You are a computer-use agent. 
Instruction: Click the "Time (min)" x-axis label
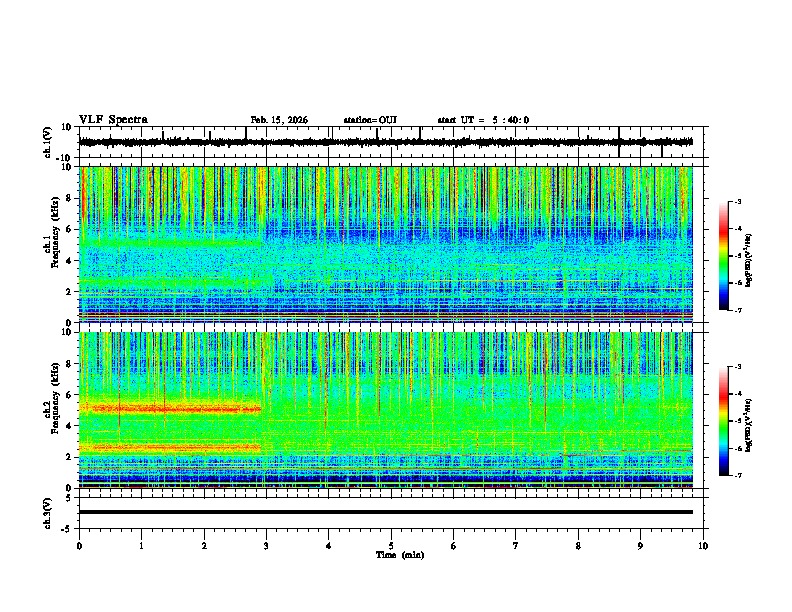pos(400,555)
